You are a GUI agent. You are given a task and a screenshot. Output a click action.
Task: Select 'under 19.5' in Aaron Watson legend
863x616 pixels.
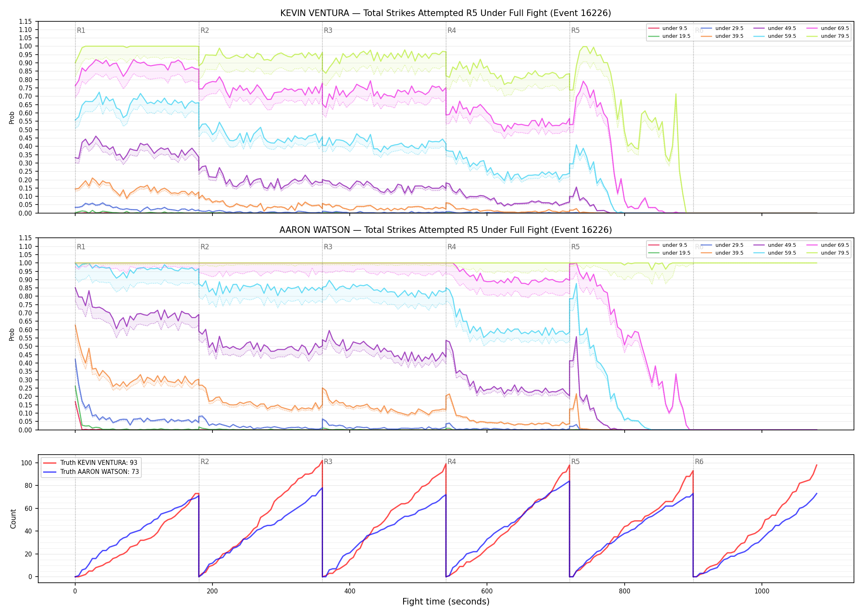point(676,253)
